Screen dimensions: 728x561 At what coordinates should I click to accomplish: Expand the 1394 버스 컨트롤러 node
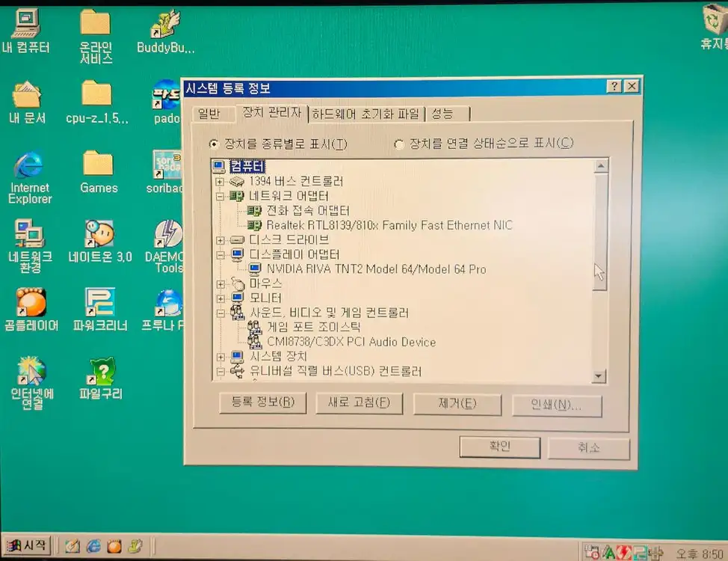coord(220,182)
